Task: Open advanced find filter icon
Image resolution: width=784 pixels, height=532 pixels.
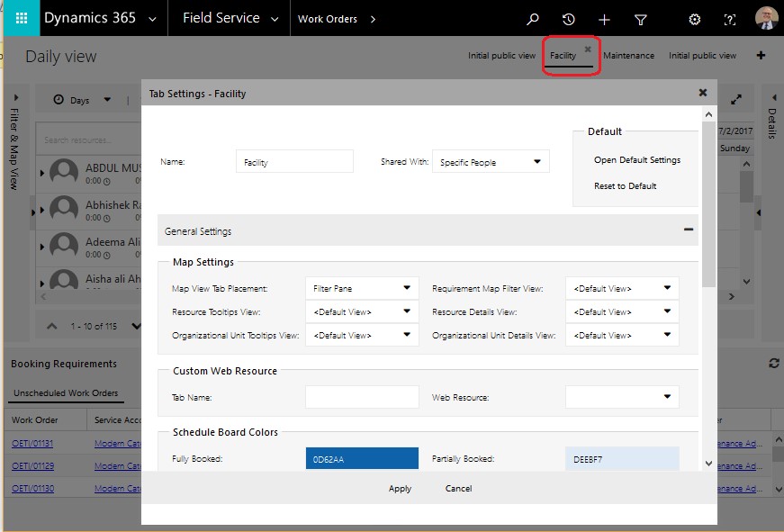Action: (641, 20)
